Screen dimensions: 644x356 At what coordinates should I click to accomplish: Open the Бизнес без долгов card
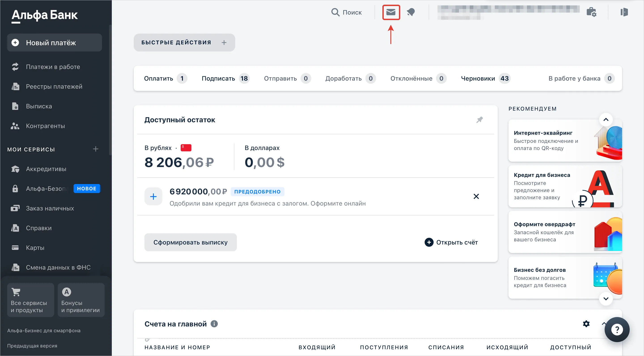click(565, 278)
